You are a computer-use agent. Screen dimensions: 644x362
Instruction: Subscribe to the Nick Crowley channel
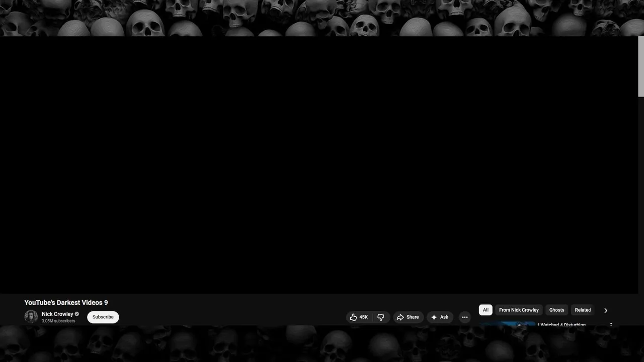103,317
